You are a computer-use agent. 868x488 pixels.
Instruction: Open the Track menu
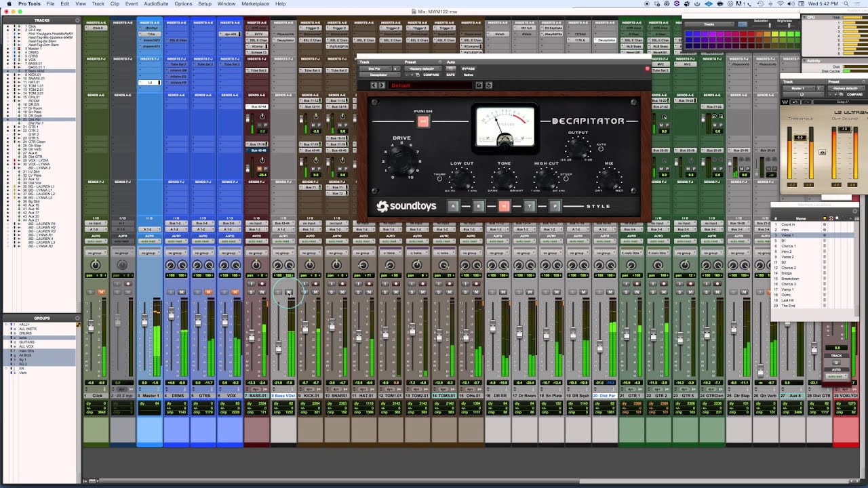click(x=98, y=3)
